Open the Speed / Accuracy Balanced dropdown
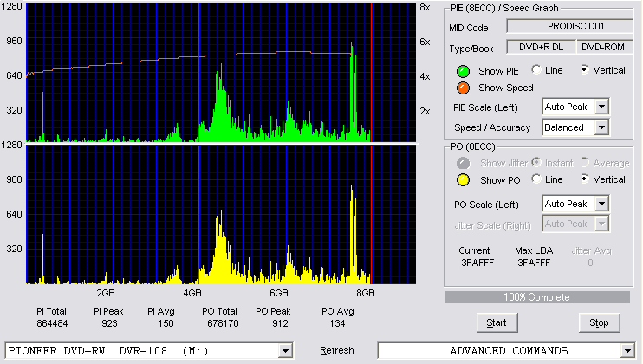 [x=601, y=127]
